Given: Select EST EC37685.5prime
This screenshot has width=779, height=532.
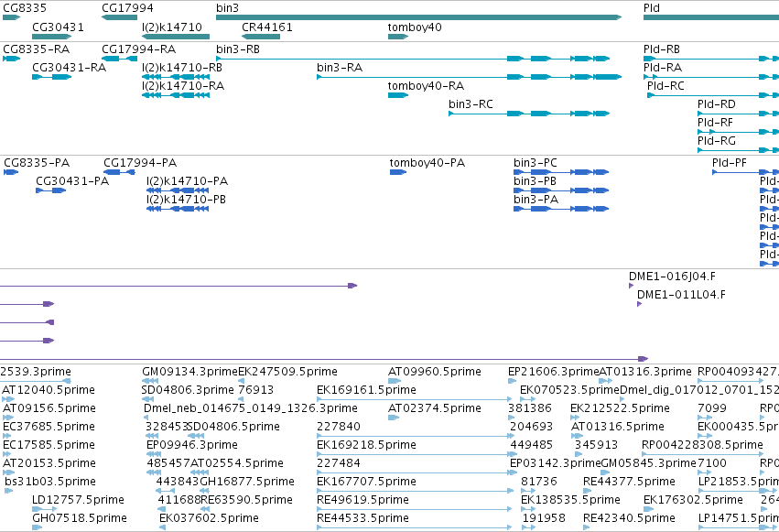Looking at the screenshot, I should pyautogui.click(x=49, y=427).
